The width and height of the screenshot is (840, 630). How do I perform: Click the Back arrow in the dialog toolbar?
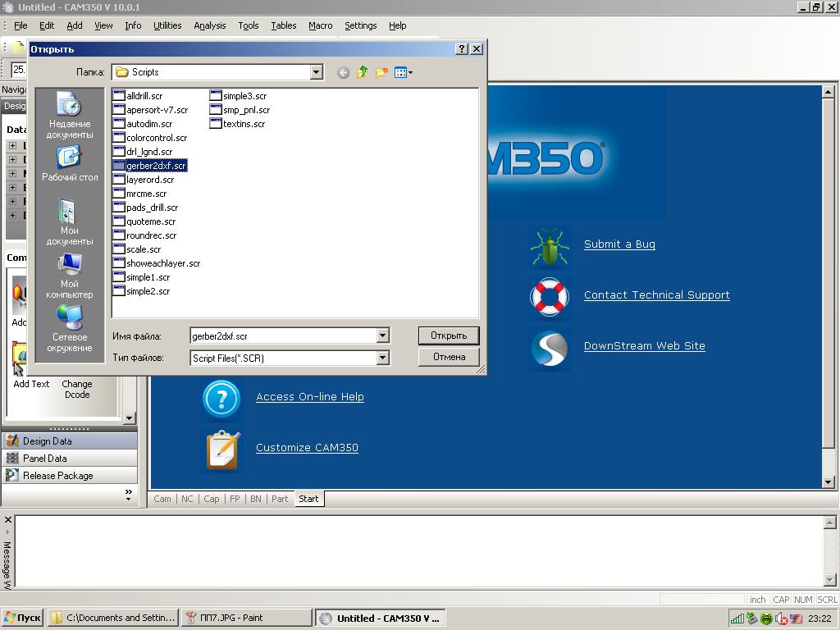344,72
